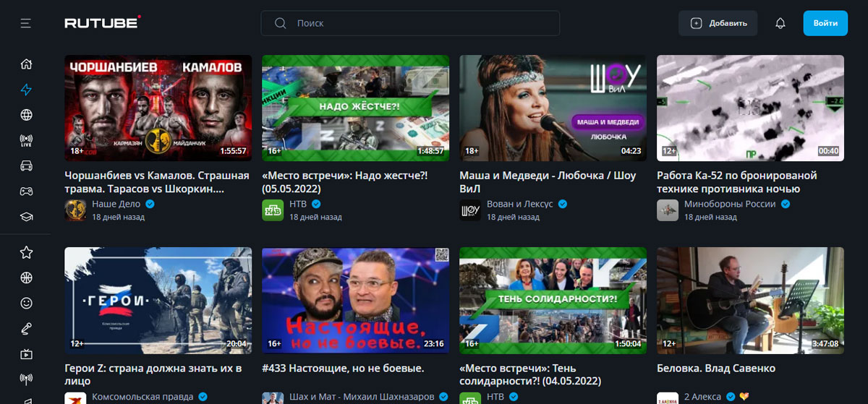Open title «Место встречи»: Надо жестче?! (05.05.2022)
Image resolution: width=868 pixels, height=404 pixels.
coord(344,182)
